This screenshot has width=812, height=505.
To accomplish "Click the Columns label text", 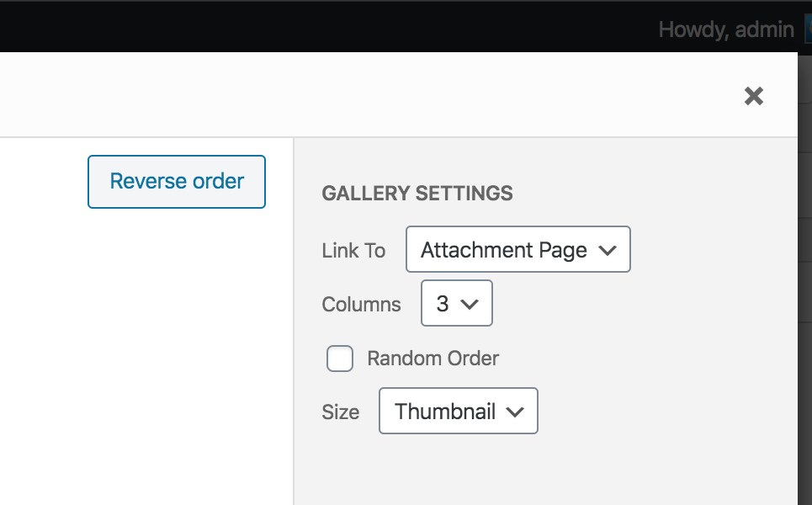I will (x=362, y=305).
